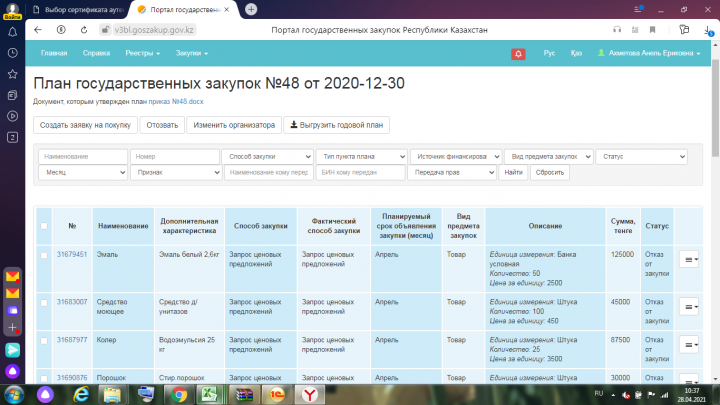Open the приказ №48.docx link
The image size is (720, 405).
coord(176,101)
